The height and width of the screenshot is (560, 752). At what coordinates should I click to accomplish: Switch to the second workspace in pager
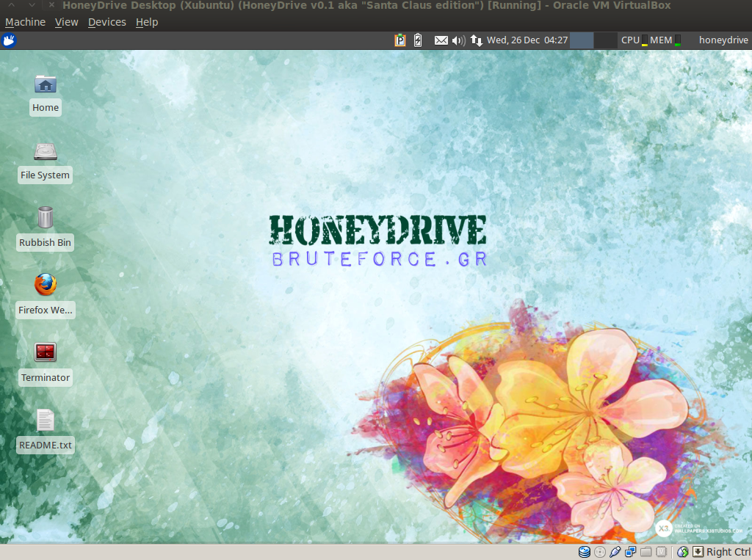click(x=605, y=40)
